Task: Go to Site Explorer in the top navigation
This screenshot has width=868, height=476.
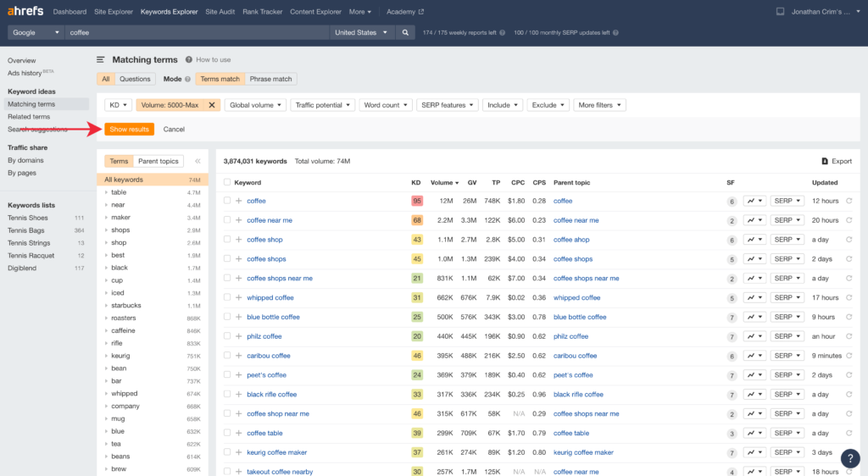Action: click(114, 12)
